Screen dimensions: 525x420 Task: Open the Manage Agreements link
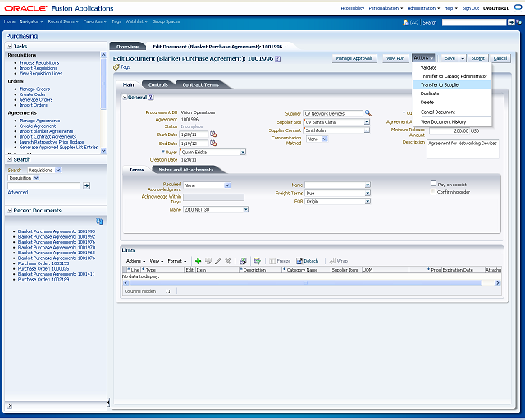click(x=39, y=121)
